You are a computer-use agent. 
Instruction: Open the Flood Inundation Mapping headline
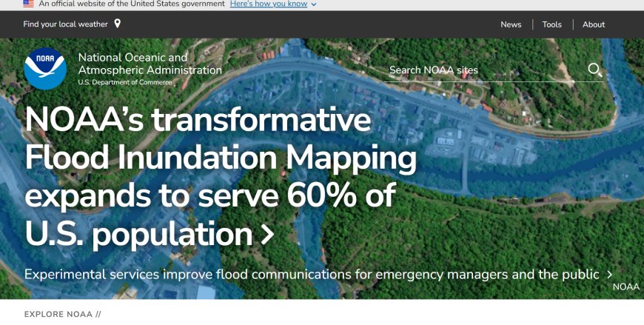221,177
